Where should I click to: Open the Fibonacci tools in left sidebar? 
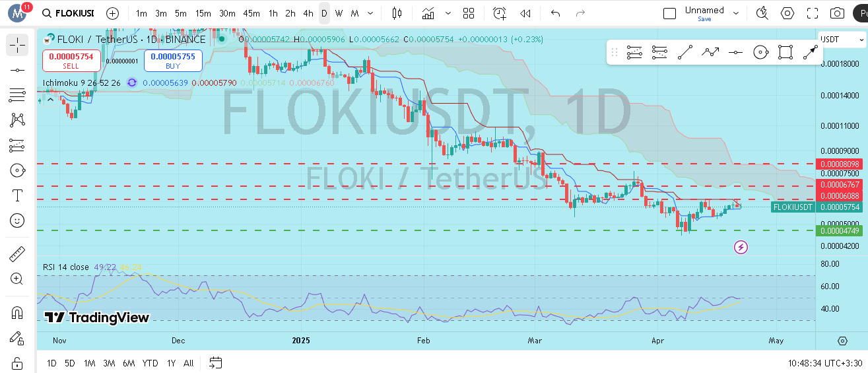[x=17, y=95]
